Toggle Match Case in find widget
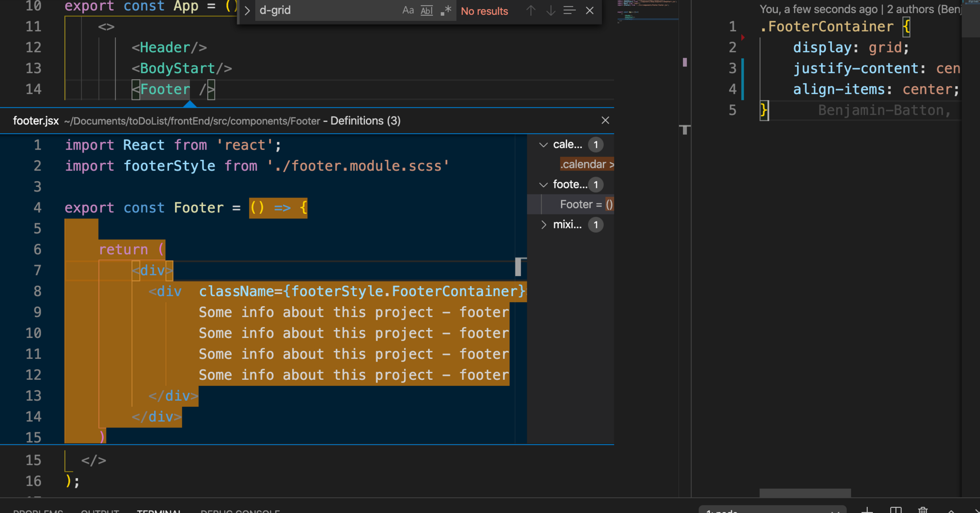 pos(408,10)
